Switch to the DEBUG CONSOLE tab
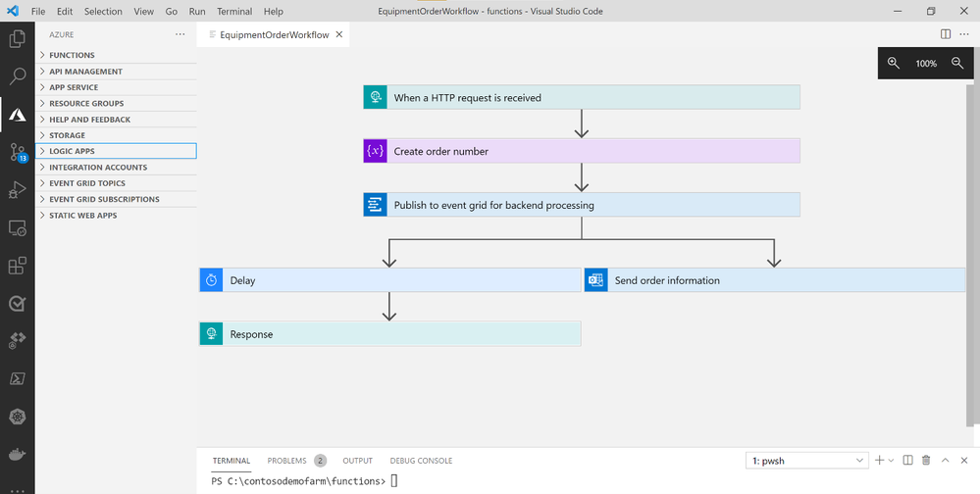980x494 pixels. click(421, 461)
